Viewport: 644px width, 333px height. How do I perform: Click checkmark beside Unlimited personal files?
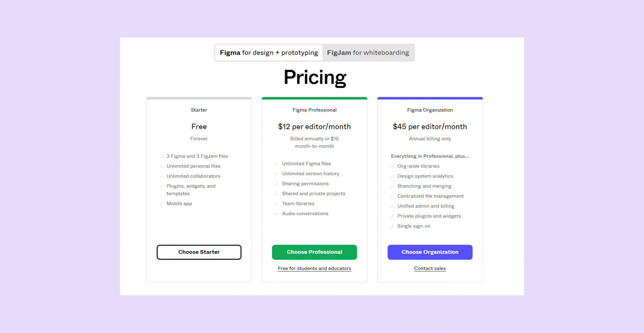pyautogui.click(x=161, y=166)
